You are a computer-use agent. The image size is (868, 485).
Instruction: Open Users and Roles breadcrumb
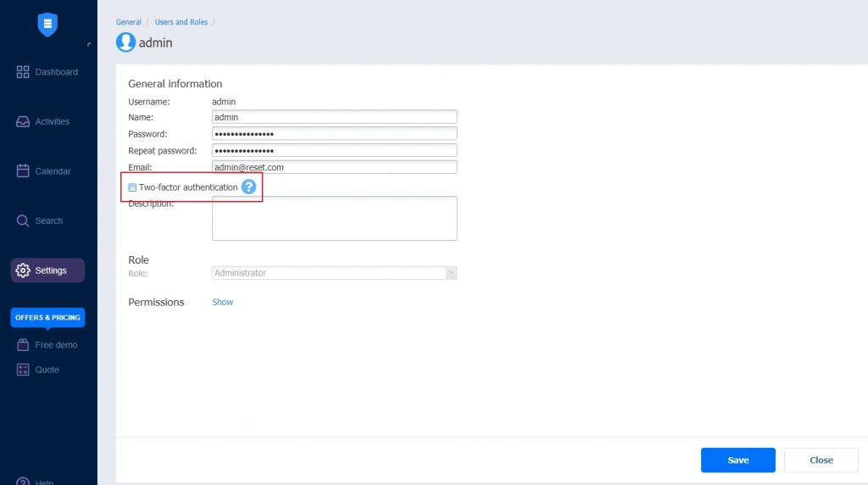click(181, 22)
